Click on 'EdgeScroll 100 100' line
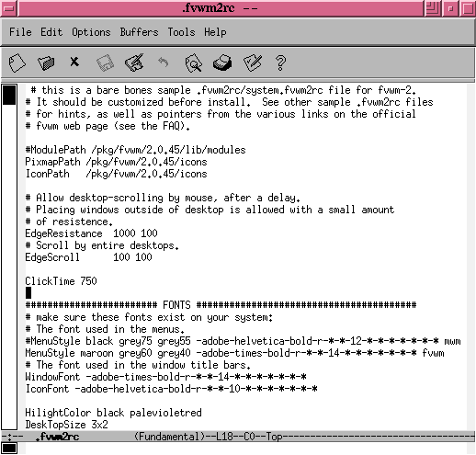476x455 pixels. [x=88, y=257]
